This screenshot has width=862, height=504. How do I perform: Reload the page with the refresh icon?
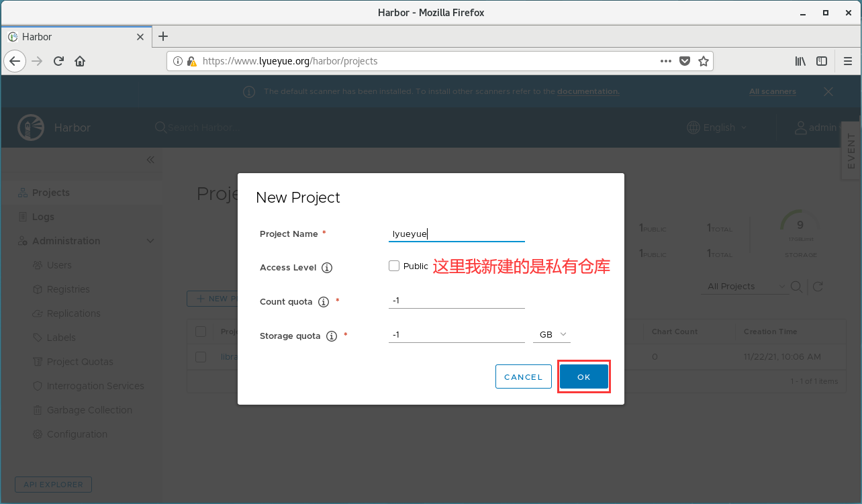pos(58,61)
